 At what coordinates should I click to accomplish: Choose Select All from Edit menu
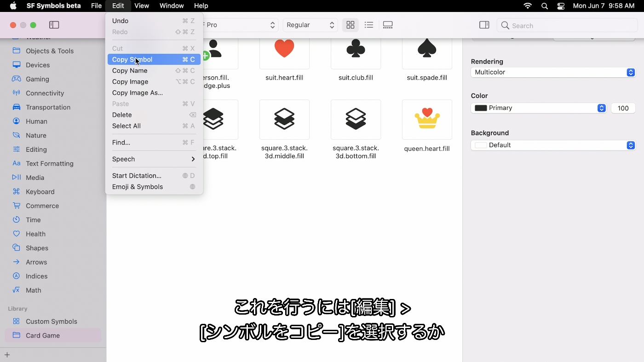pyautogui.click(x=154, y=126)
